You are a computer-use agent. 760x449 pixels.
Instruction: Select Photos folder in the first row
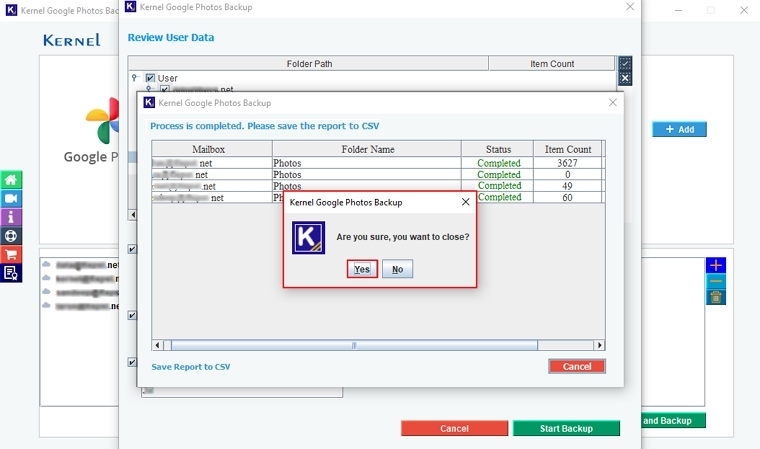click(x=367, y=163)
